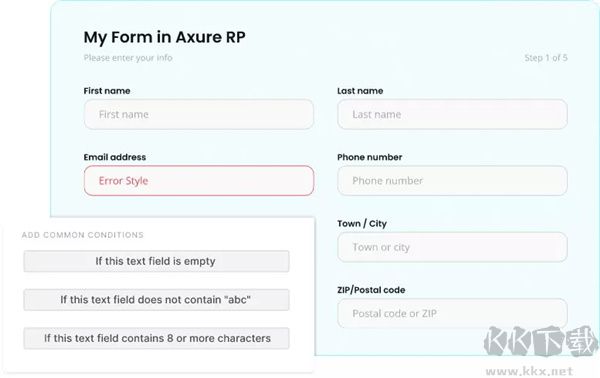Click the Town / City label

(x=362, y=223)
